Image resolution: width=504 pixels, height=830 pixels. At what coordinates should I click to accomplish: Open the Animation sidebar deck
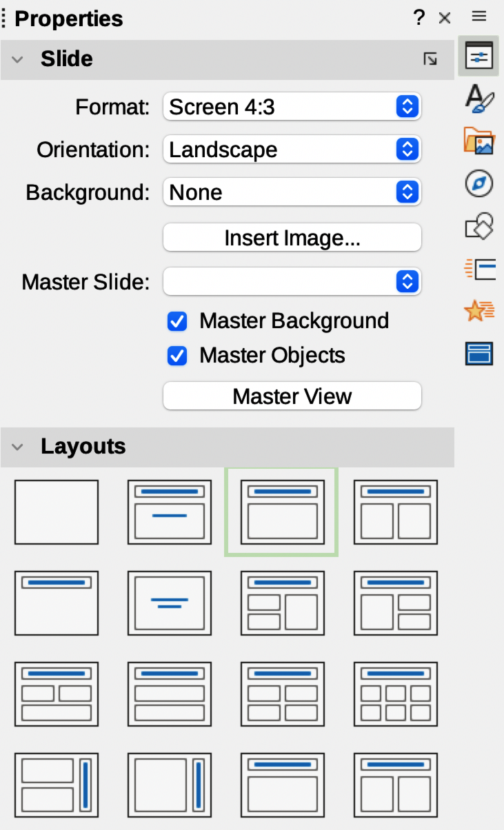(x=479, y=312)
